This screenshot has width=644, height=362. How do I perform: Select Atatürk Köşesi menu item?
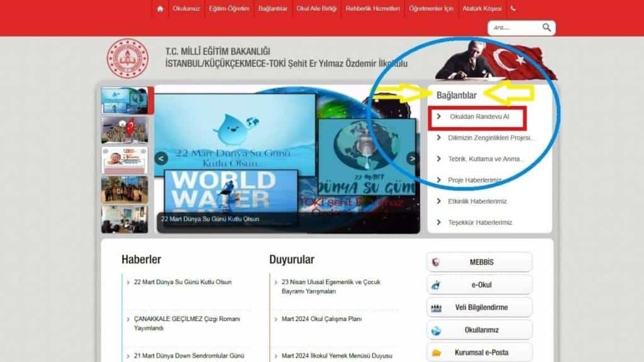pyautogui.click(x=482, y=9)
